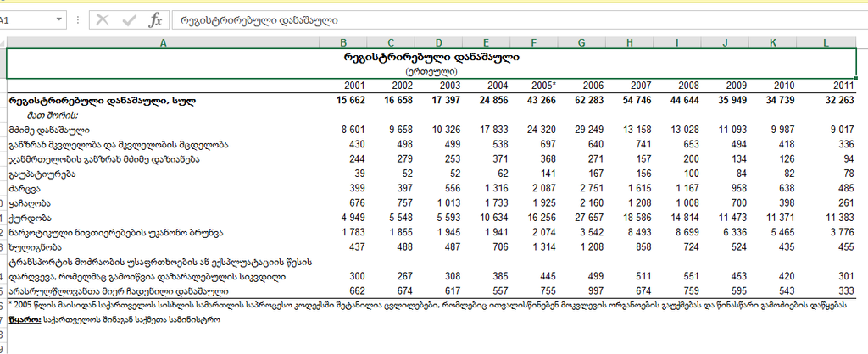Click the 2001 year header cell
Screen dimensions: 868x354
353,86
